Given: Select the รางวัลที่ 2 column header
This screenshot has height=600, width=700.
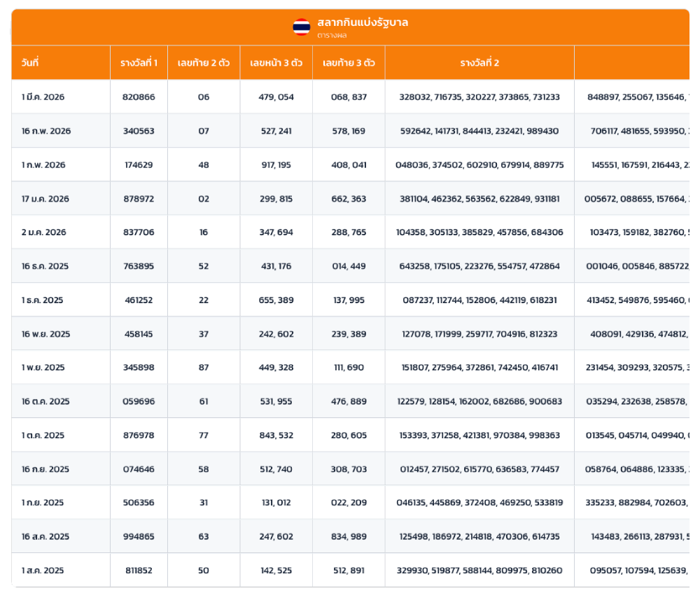Looking at the screenshot, I should [479, 63].
